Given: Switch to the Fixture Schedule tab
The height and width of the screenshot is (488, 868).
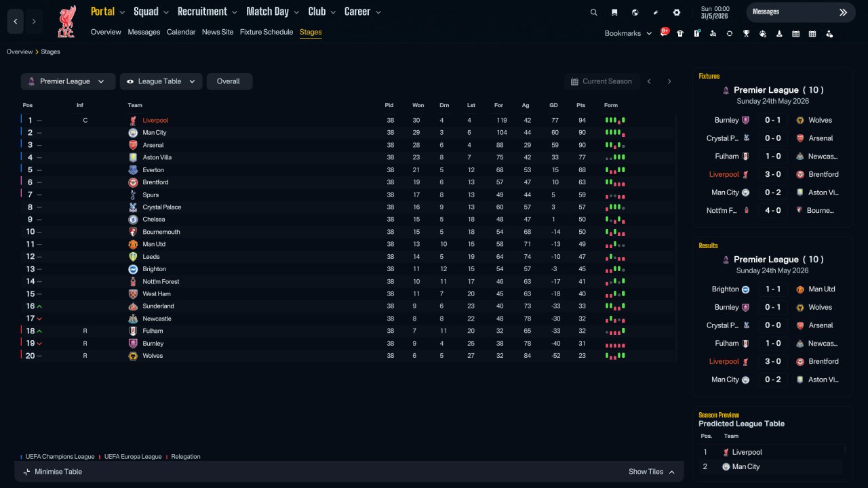Looking at the screenshot, I should 267,32.
